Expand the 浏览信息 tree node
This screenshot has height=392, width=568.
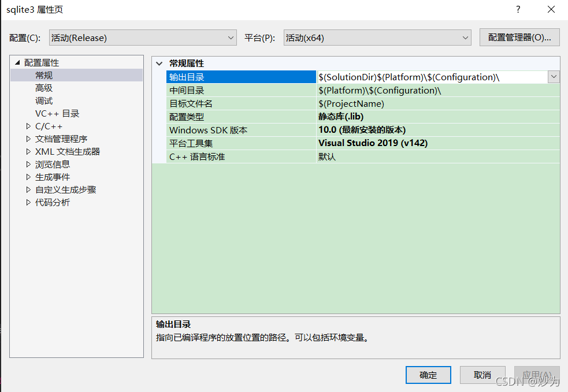[x=29, y=165]
